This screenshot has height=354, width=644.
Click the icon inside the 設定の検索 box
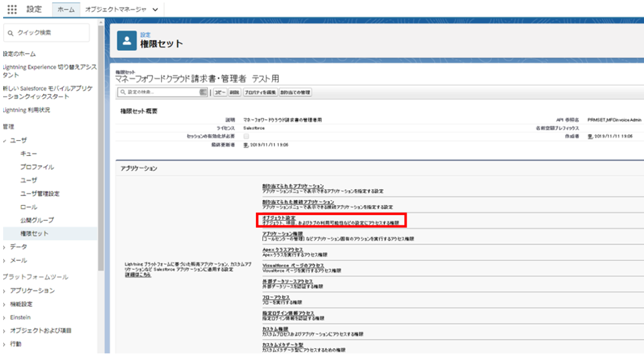pyautogui.click(x=202, y=92)
